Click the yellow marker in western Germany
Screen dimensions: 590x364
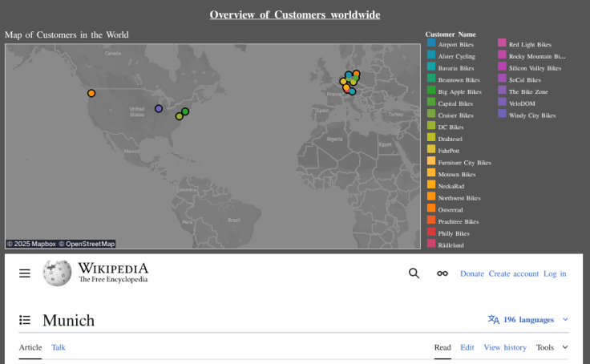pyautogui.click(x=343, y=81)
